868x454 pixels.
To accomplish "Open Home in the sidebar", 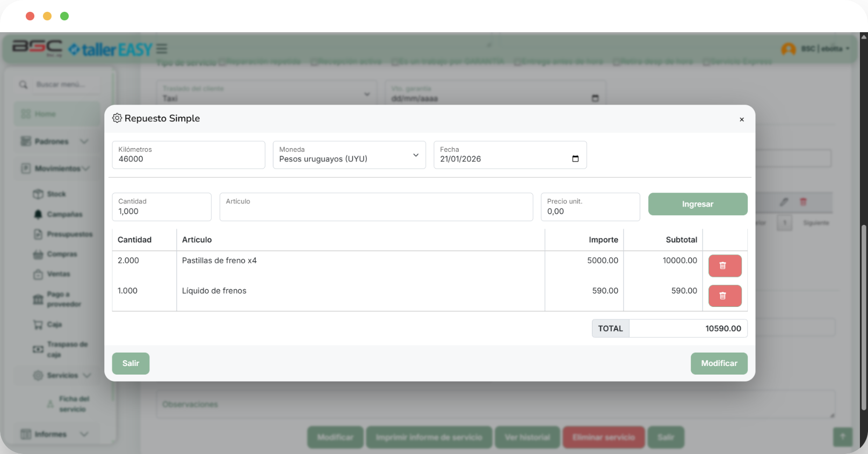I will click(56, 114).
